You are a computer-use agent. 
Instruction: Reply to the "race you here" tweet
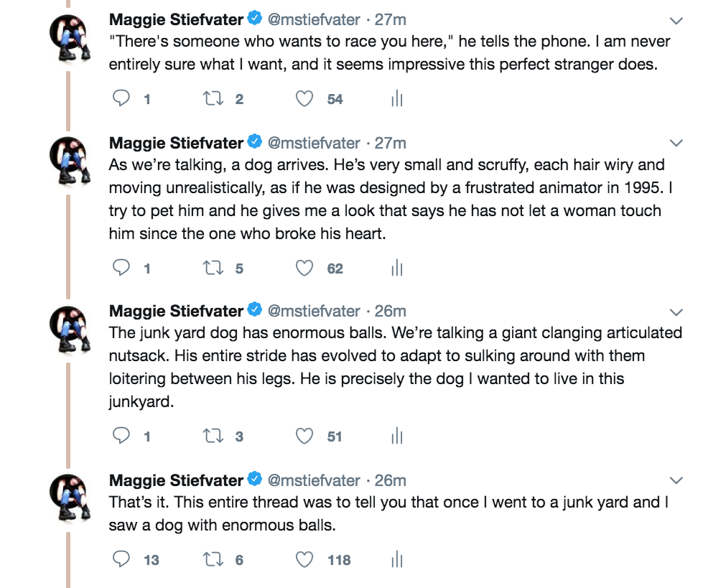pos(122,99)
